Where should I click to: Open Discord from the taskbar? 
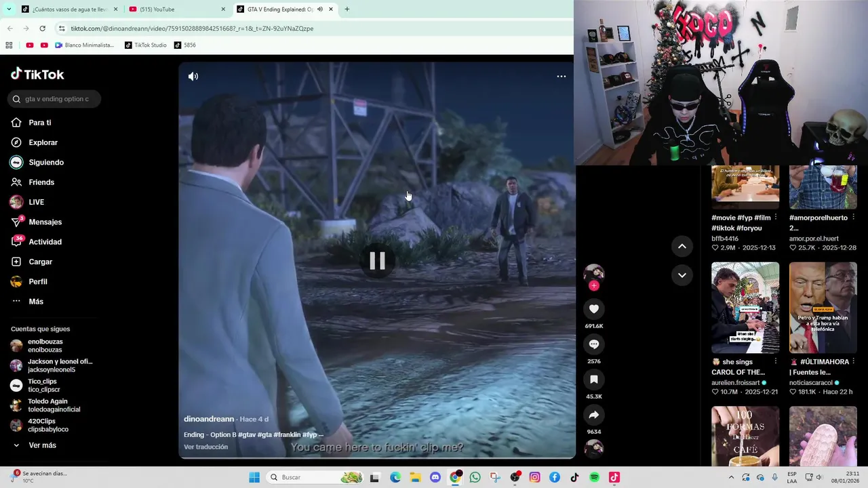pos(435,477)
